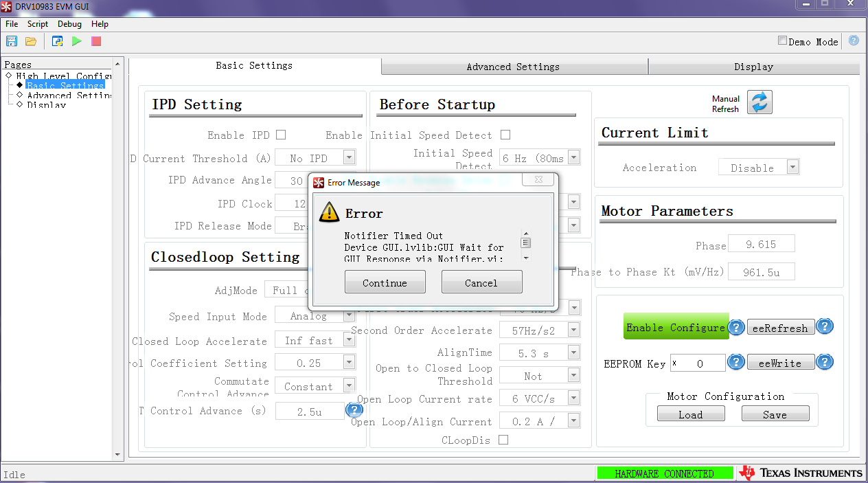
Task: Click the Manual Refresh arrows icon
Action: click(x=759, y=102)
